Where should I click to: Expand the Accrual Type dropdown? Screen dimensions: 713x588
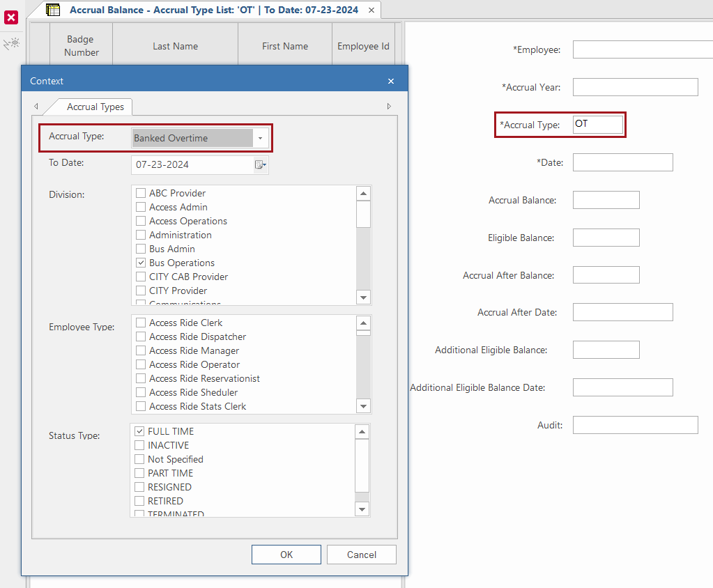260,139
